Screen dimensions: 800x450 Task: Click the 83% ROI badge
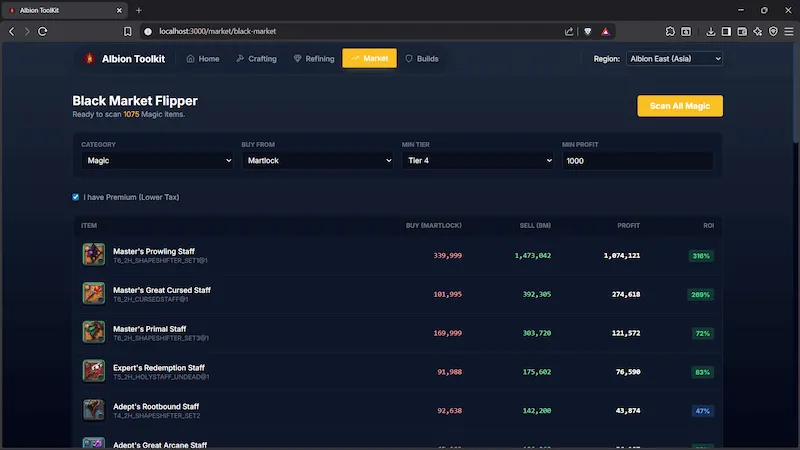tap(703, 372)
